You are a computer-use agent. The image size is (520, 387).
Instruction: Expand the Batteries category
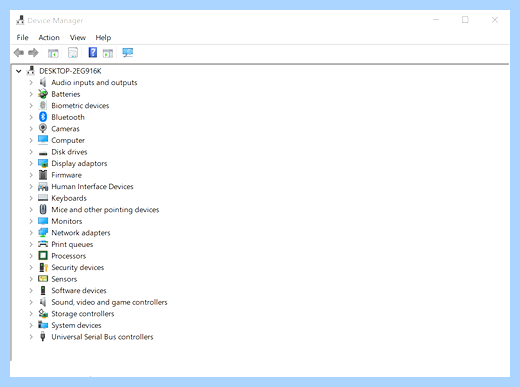[x=31, y=94]
